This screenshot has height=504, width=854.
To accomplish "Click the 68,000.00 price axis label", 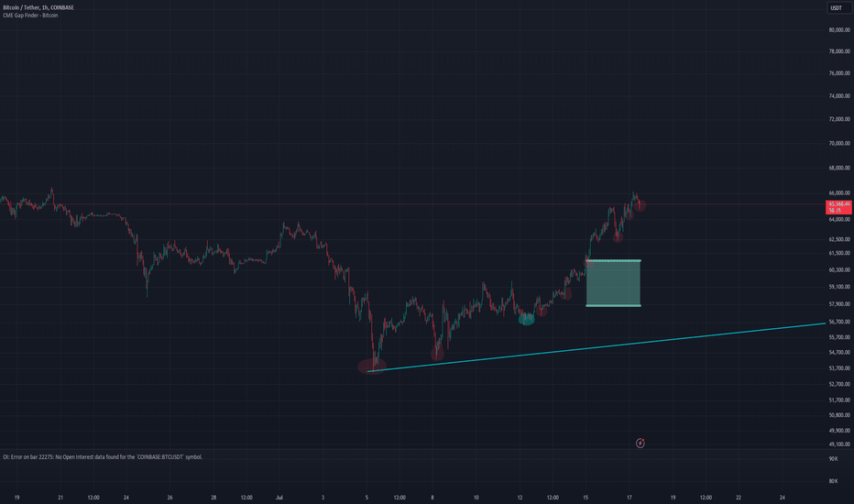I will click(839, 168).
